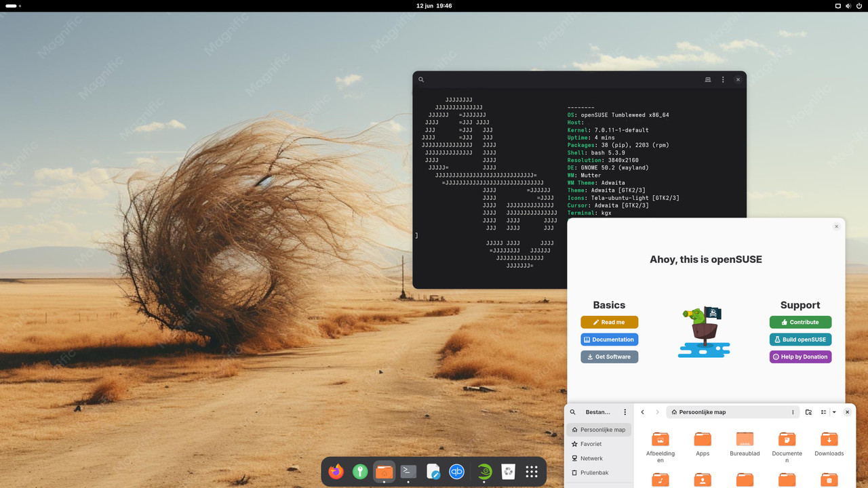Select Netwerk in Files sidebar
The image size is (868, 488).
[599, 458]
